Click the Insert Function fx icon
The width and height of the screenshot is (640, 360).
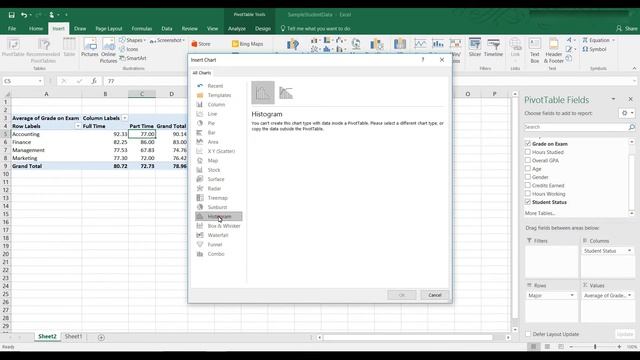94,81
